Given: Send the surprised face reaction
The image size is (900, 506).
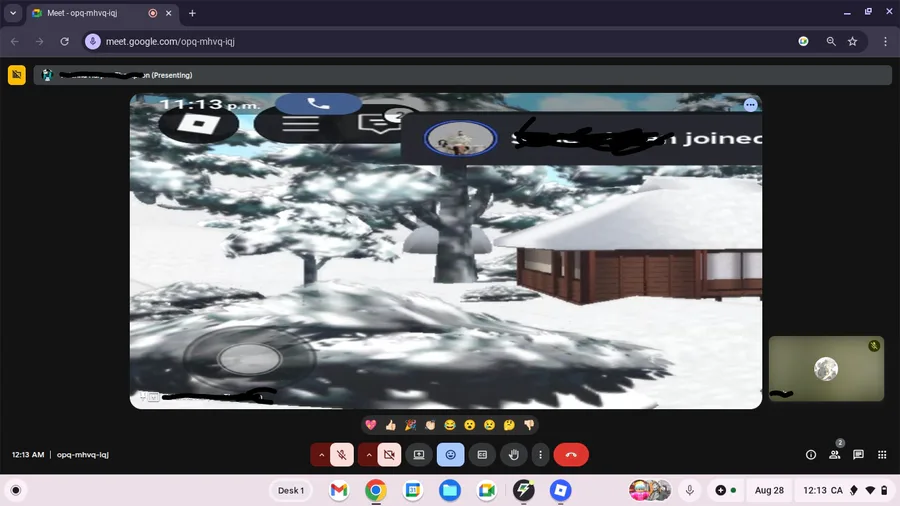Looking at the screenshot, I should click(x=470, y=425).
